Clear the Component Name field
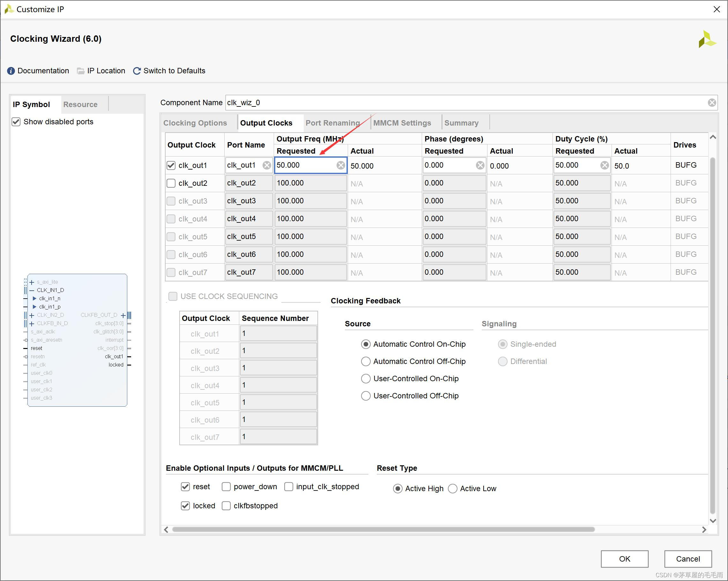 click(712, 103)
